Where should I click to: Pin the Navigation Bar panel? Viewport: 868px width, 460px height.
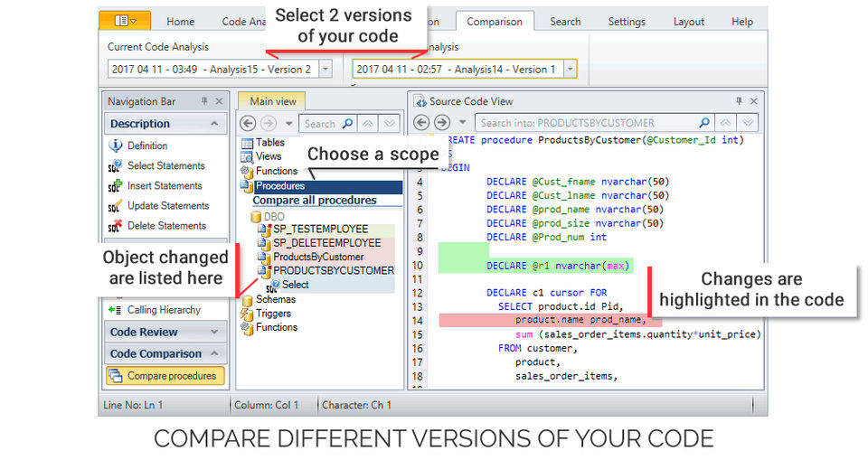(x=204, y=102)
